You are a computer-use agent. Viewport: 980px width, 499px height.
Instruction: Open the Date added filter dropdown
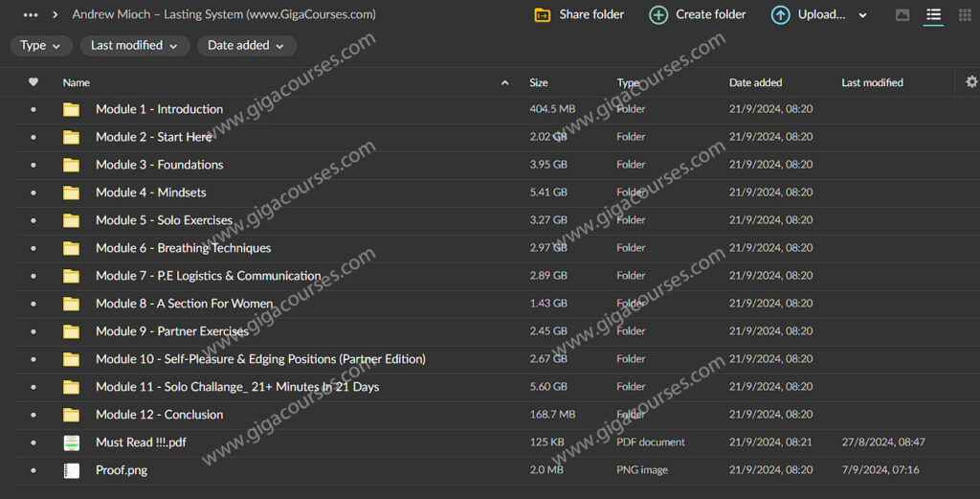click(246, 46)
